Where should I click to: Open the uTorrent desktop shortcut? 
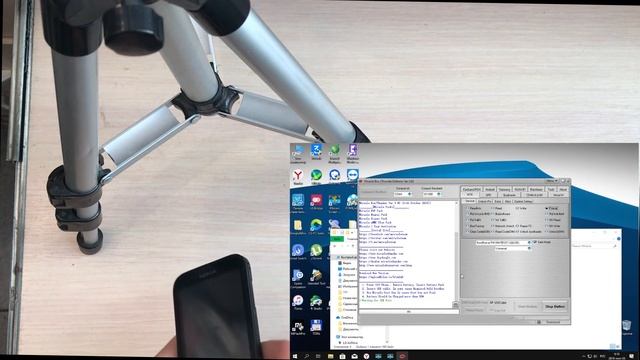point(316,252)
